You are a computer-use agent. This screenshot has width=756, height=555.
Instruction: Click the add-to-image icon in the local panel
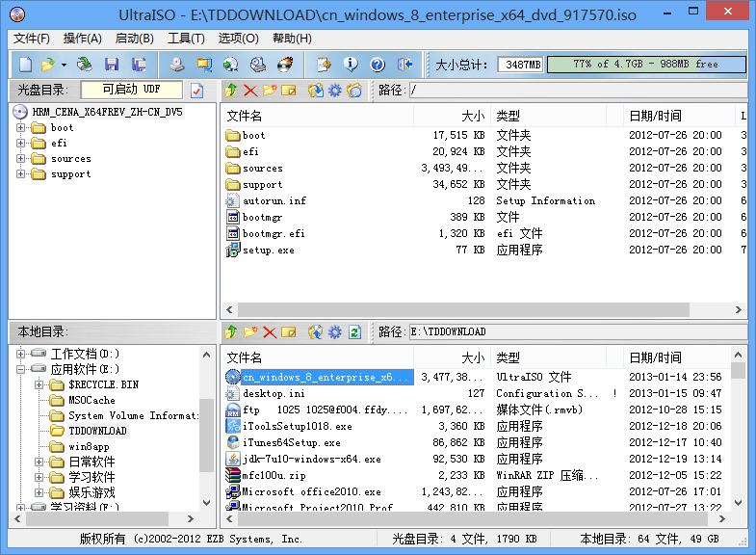[316, 332]
